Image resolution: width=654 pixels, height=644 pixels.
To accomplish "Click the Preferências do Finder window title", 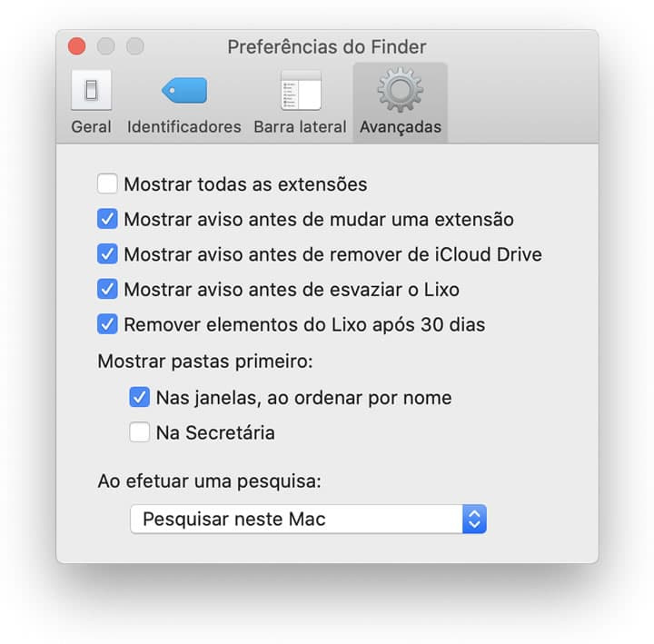I will coord(326,46).
